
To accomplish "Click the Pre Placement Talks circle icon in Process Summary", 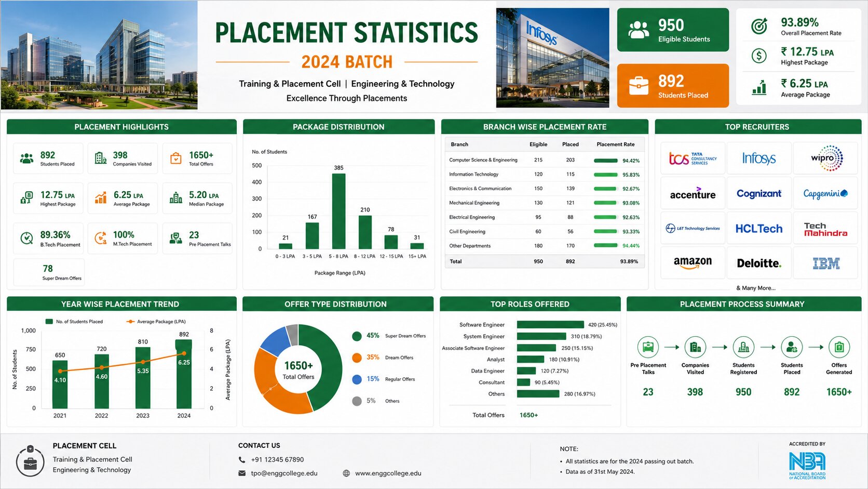I will (x=648, y=347).
